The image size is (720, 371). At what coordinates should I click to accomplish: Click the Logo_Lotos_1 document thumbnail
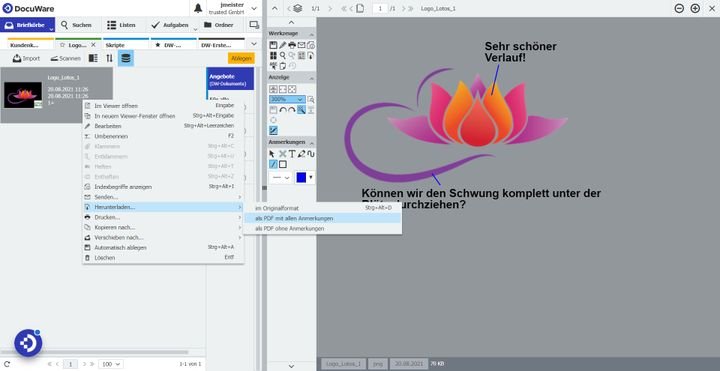coord(22,95)
